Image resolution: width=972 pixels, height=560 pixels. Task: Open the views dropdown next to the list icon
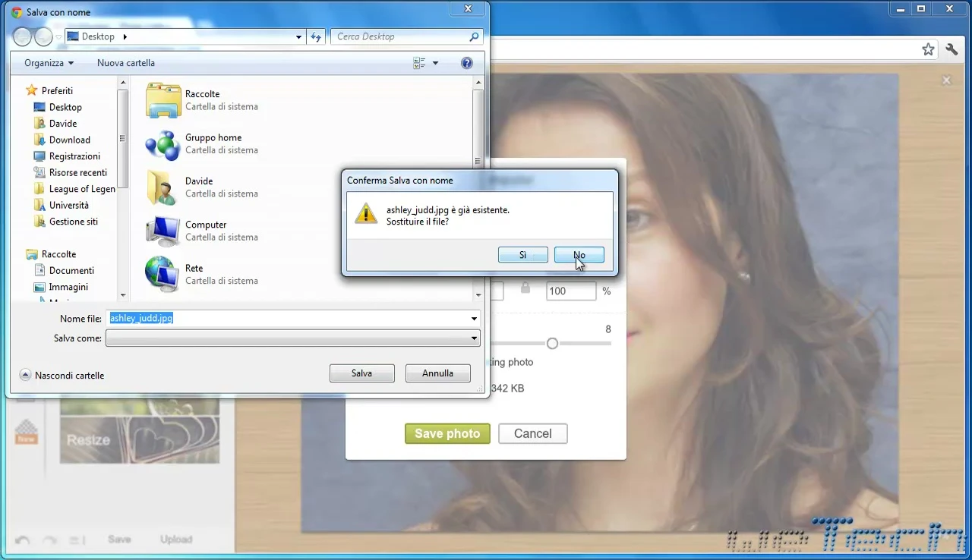tap(435, 63)
